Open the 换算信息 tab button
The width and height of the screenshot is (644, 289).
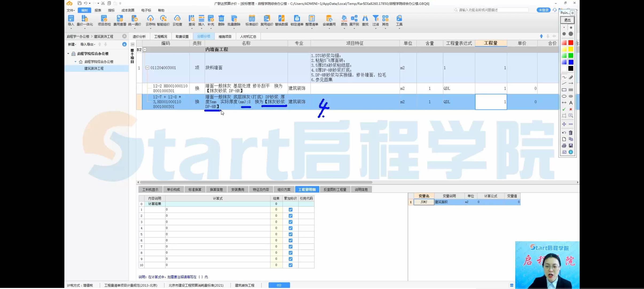point(216,190)
